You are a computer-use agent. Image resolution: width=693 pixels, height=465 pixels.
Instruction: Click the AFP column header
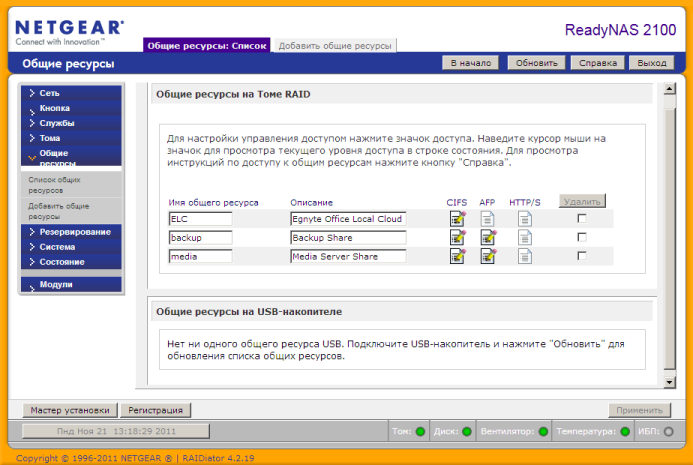487,202
